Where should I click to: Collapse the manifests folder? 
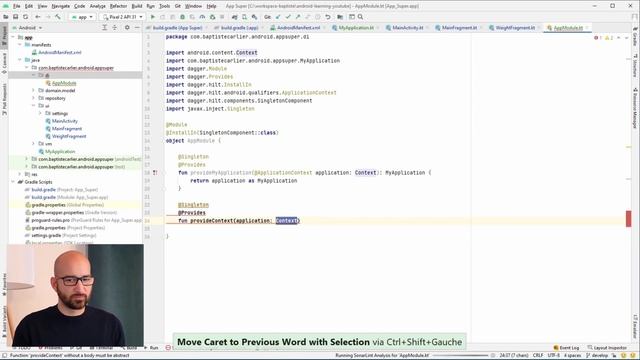point(20,44)
